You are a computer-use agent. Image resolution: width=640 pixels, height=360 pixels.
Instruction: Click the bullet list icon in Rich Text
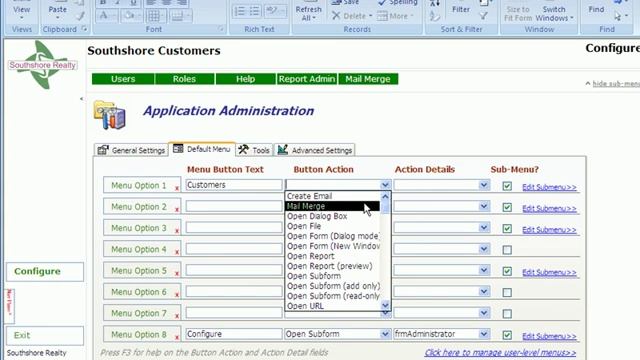(x=255, y=11)
